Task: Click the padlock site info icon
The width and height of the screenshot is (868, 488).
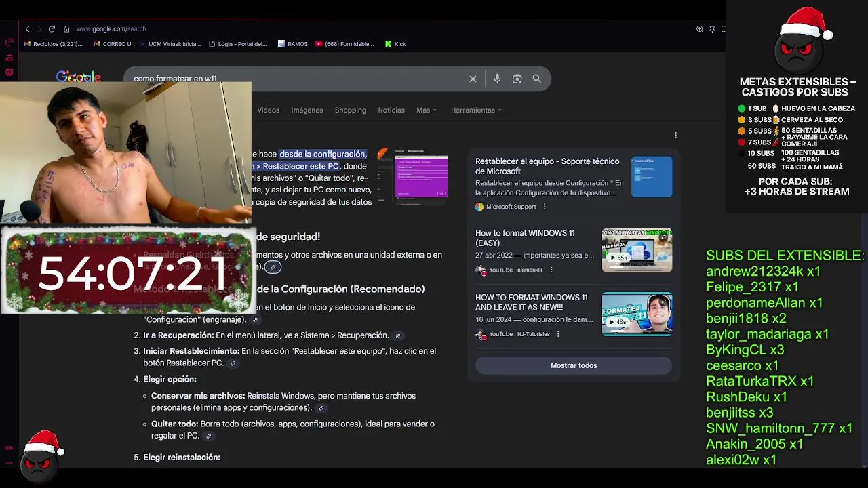Action: 66,29
